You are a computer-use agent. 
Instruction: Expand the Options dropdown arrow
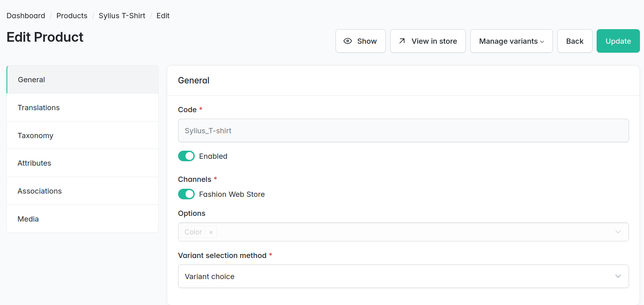[618, 232]
